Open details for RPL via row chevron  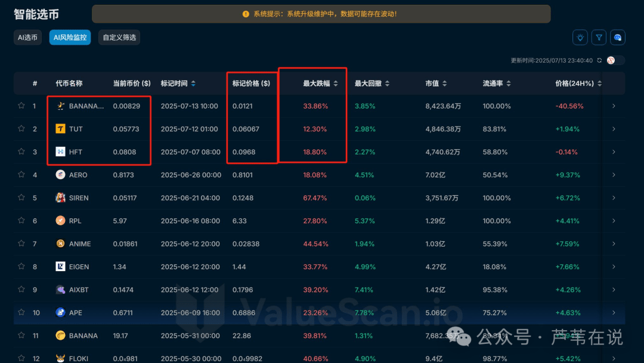pyautogui.click(x=612, y=220)
